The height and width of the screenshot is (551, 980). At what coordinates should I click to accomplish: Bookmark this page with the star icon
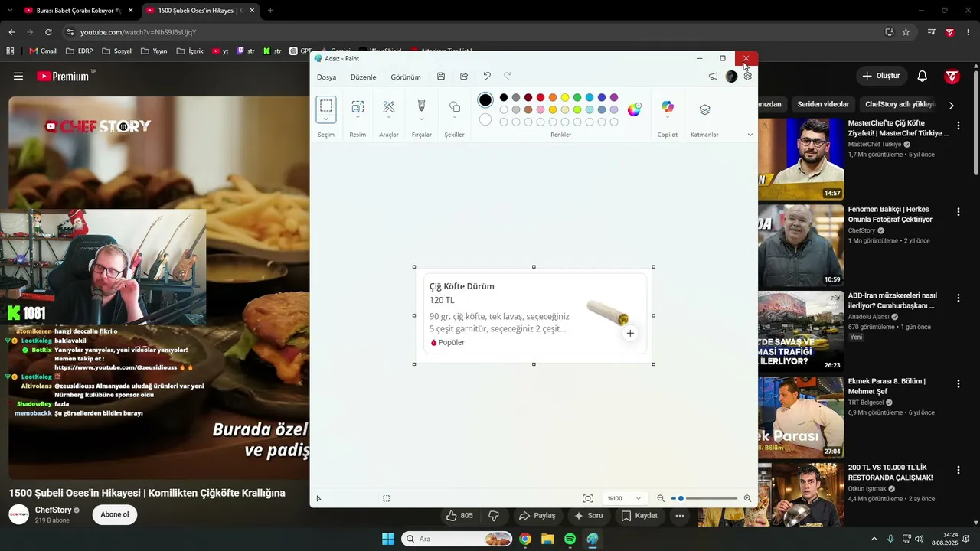906,32
